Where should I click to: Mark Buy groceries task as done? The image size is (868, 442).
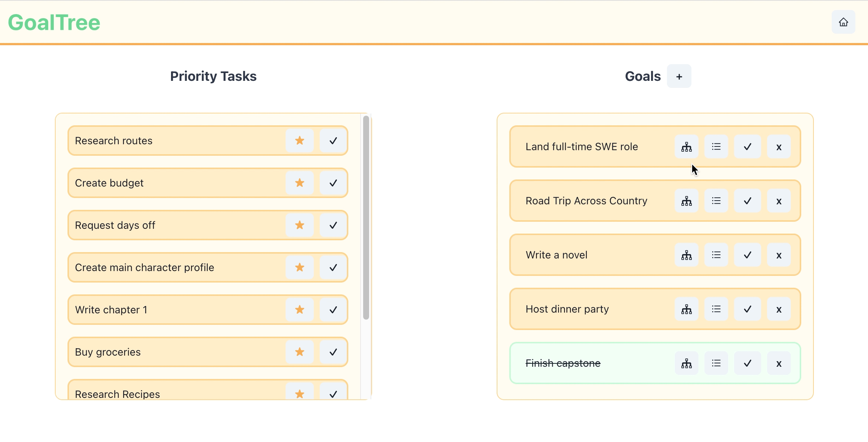pos(333,352)
